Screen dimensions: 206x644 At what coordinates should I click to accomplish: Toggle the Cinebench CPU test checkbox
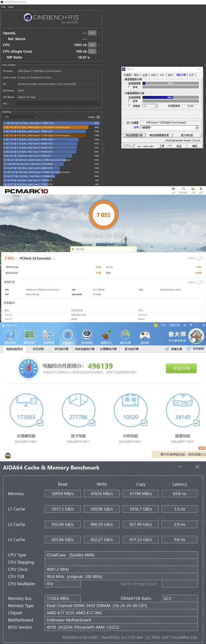[x=99, y=45]
